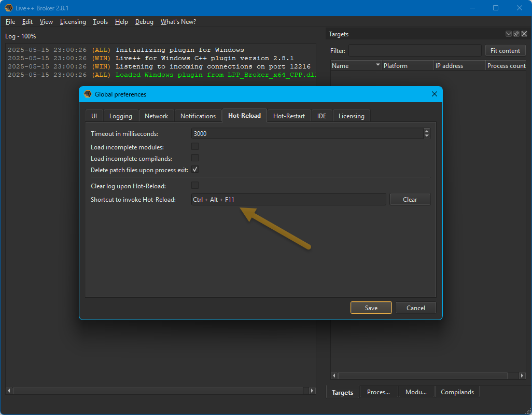The height and width of the screenshot is (415, 532).
Task: Click log line 'Listening to incoming connections on port 12216'
Action: pyautogui.click(x=159, y=66)
